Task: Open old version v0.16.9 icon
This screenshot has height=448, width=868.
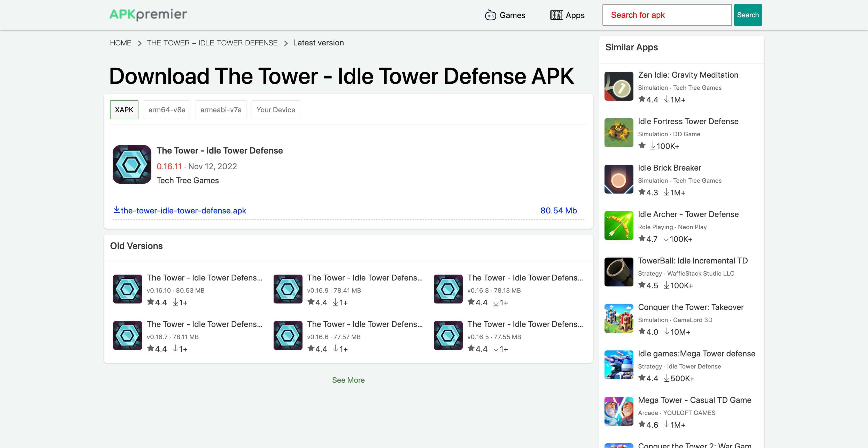Action: [288, 289]
